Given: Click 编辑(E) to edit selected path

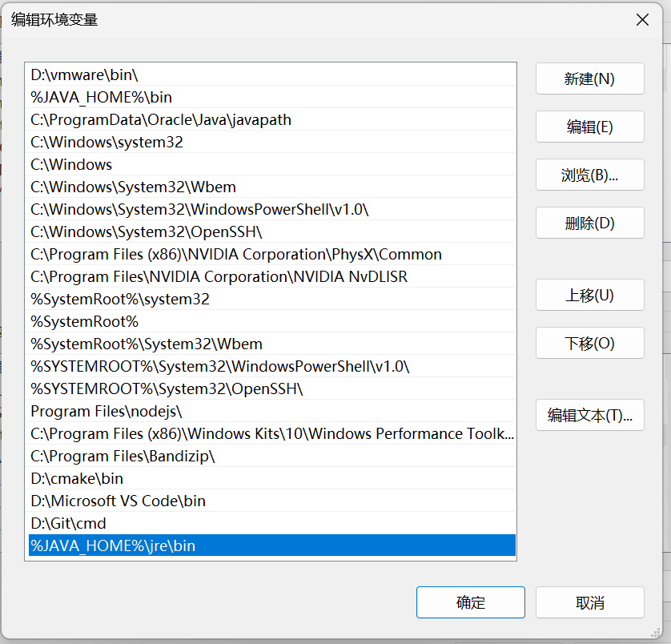Looking at the screenshot, I should 589,127.
